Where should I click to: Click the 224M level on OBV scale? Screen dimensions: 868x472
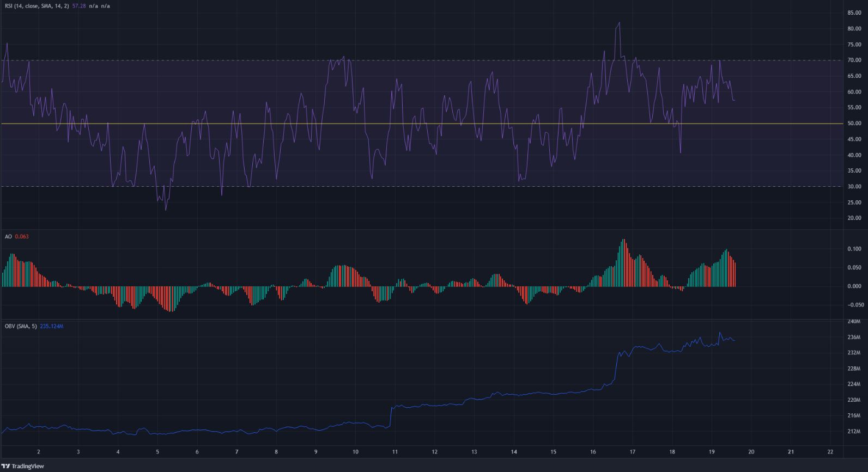pyautogui.click(x=854, y=384)
